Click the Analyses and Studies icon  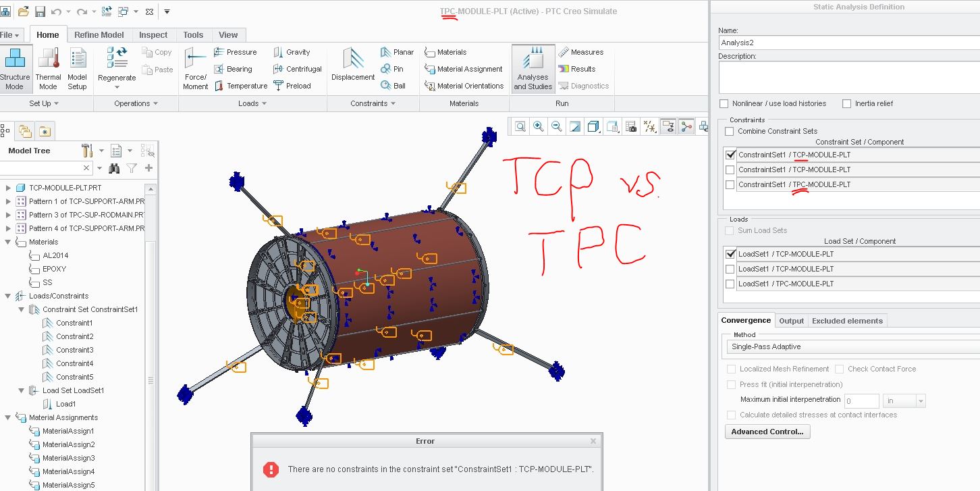[533, 68]
